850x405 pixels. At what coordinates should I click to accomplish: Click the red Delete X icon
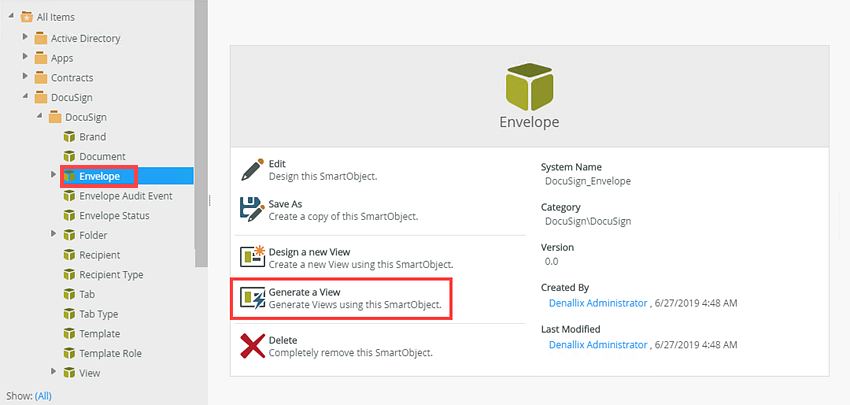[252, 346]
